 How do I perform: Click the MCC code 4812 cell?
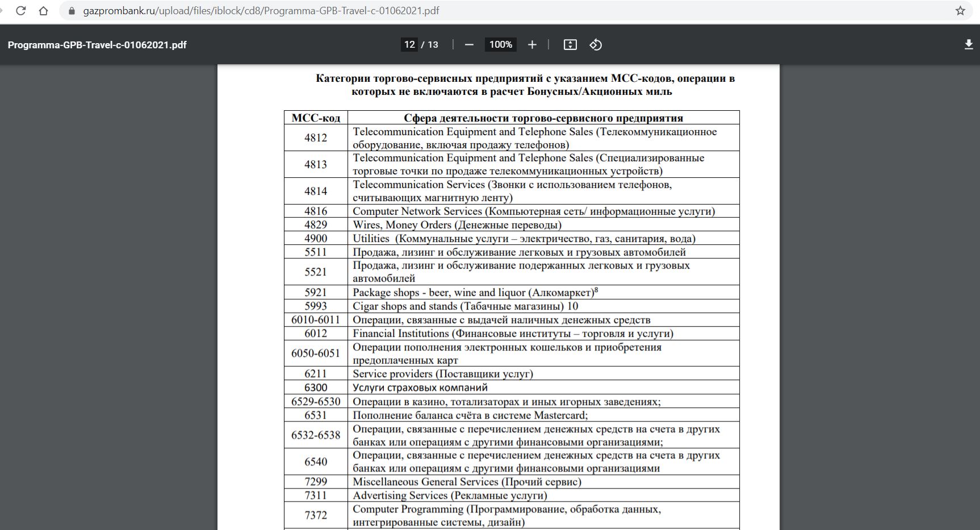click(x=316, y=137)
